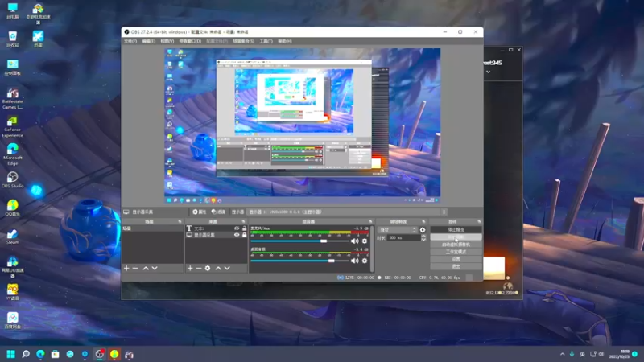Open Docks menu in OBS

pos(190,41)
